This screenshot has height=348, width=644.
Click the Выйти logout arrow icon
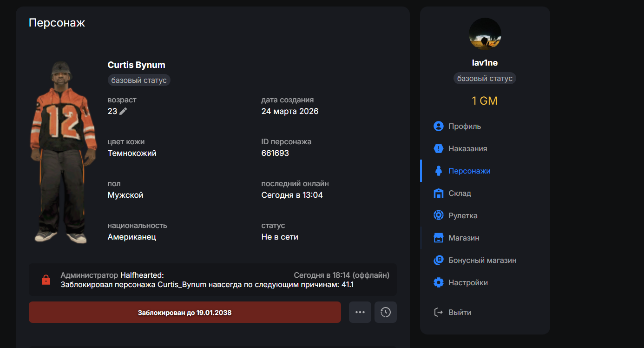[x=438, y=312]
